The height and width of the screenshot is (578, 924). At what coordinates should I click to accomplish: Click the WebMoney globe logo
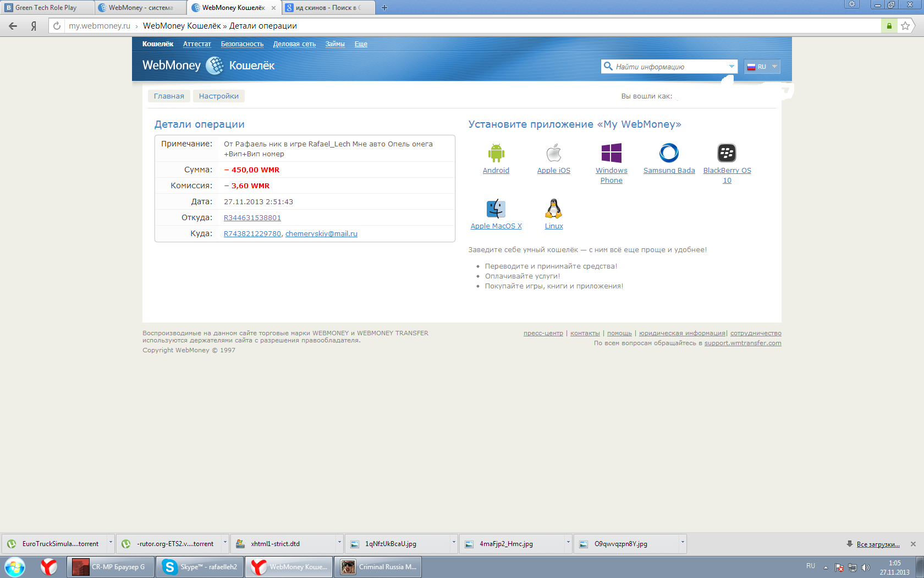[x=215, y=66]
